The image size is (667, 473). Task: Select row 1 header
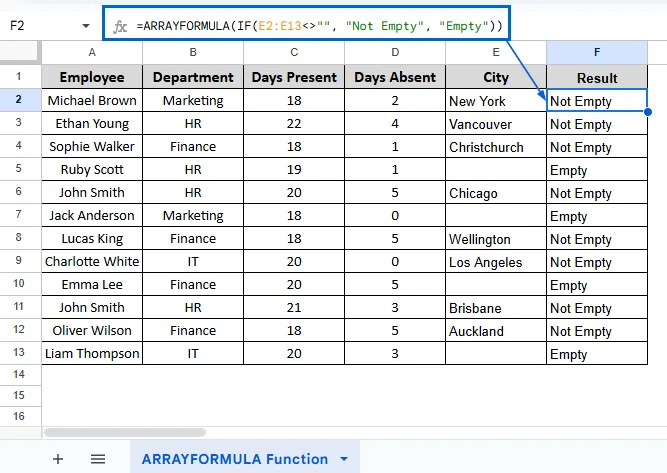point(20,77)
